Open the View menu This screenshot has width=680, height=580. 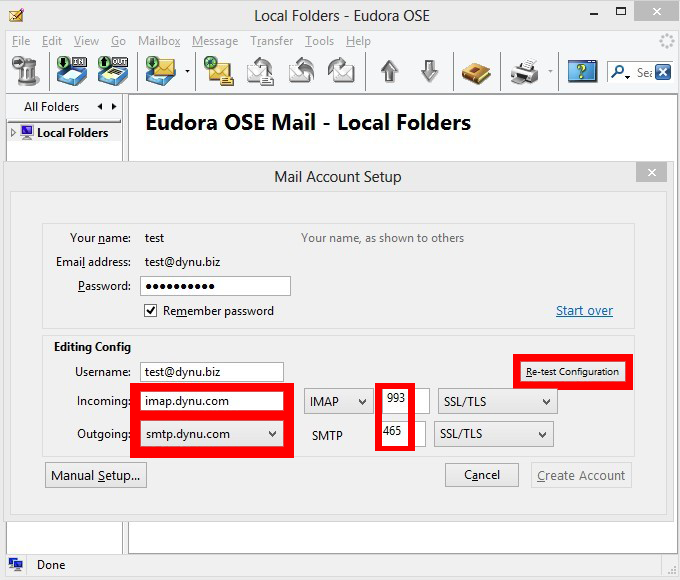[86, 41]
